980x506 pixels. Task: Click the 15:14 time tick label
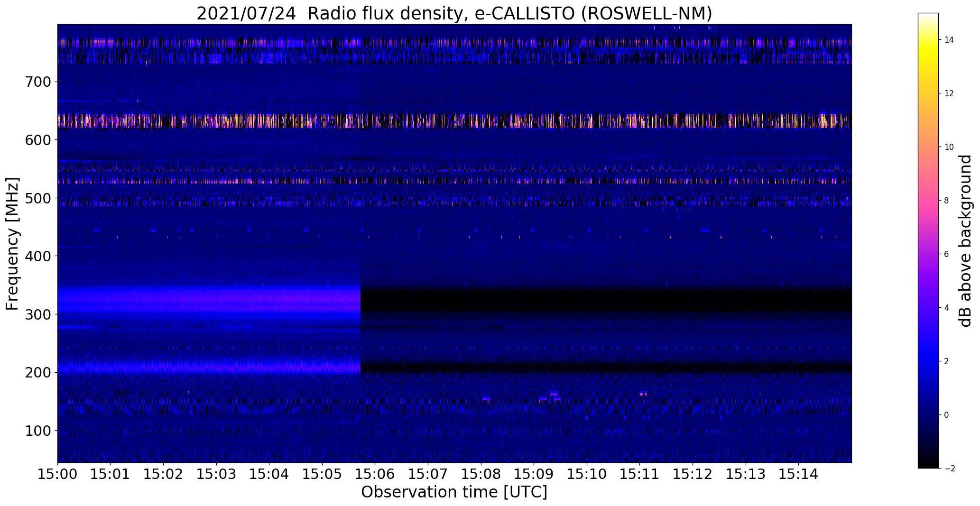pyautogui.click(x=798, y=474)
